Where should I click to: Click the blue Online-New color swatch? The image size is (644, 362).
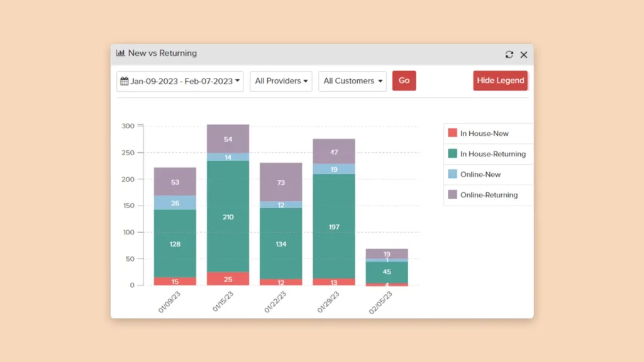[452, 174]
